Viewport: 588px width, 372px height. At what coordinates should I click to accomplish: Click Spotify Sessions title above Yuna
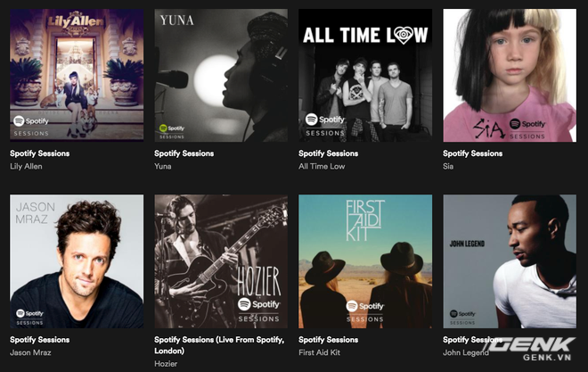(184, 153)
